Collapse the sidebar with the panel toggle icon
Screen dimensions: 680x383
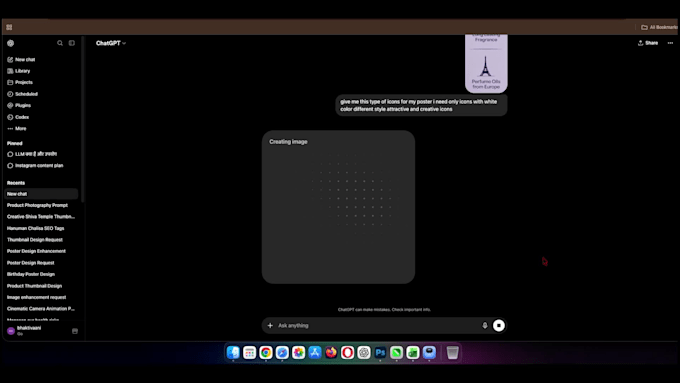[72, 43]
